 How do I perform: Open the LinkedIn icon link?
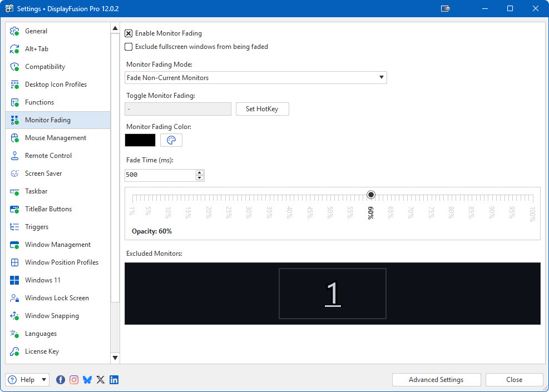click(114, 380)
